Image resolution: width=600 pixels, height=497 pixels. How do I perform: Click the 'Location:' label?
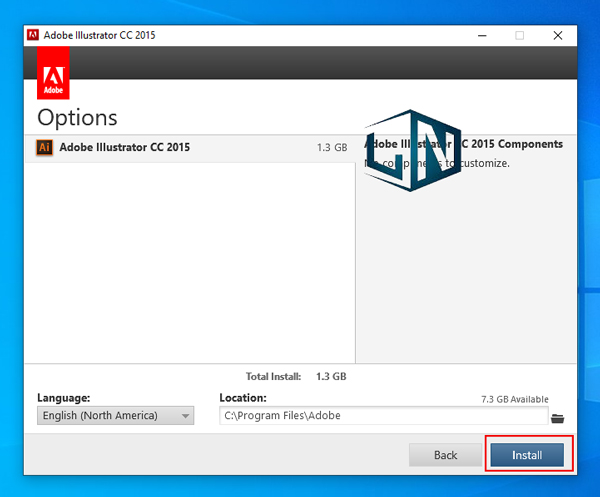(243, 398)
